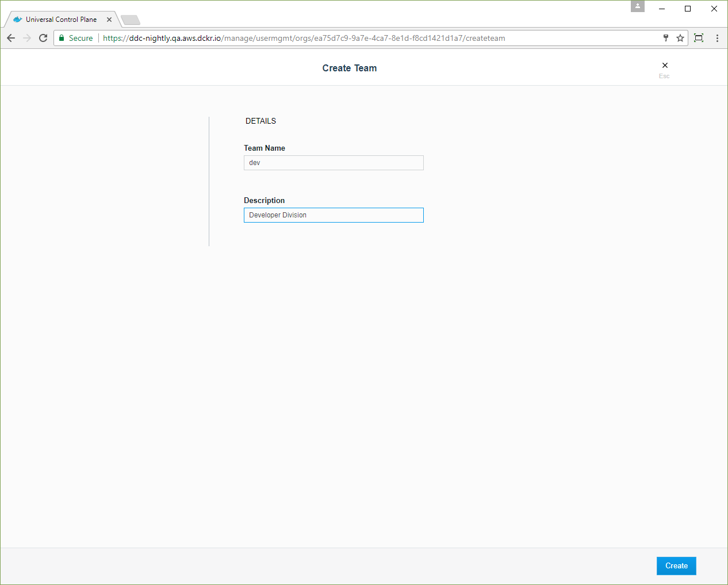Select the Universal Control Plane tab

(x=61, y=20)
